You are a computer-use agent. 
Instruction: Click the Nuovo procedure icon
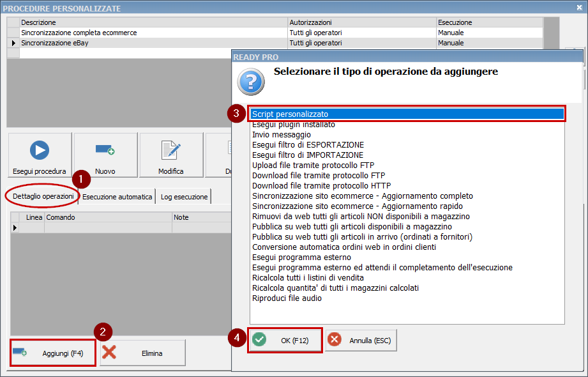pyautogui.click(x=105, y=150)
